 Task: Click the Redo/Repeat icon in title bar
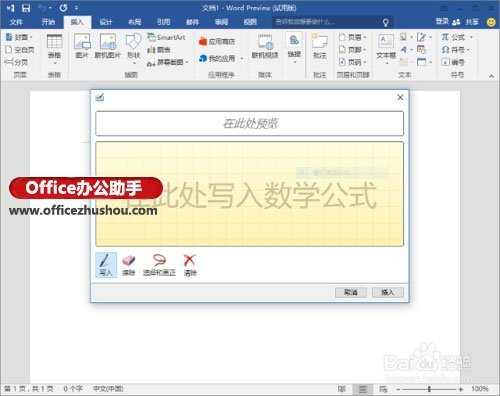pos(63,8)
